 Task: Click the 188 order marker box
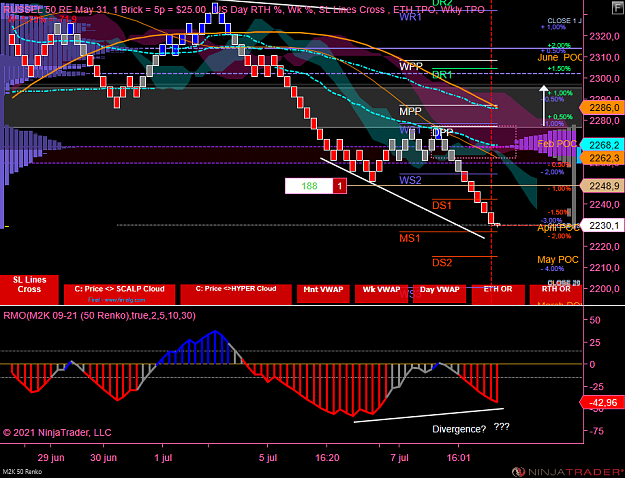(309, 186)
